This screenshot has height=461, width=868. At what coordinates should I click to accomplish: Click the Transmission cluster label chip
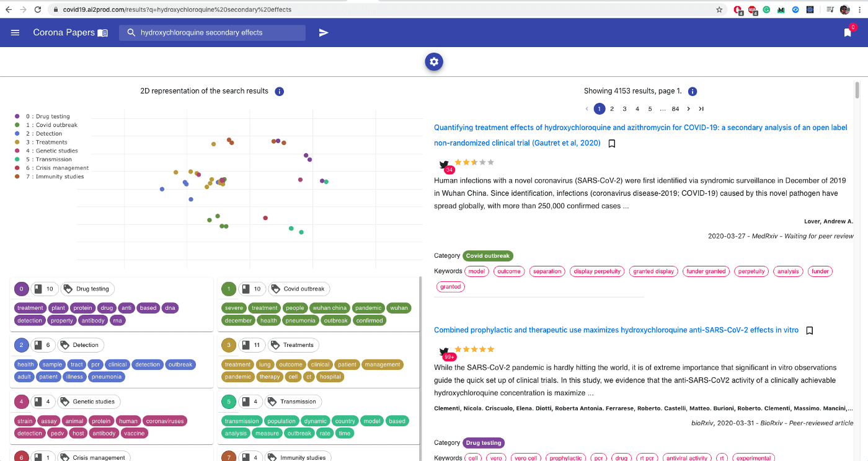293,402
